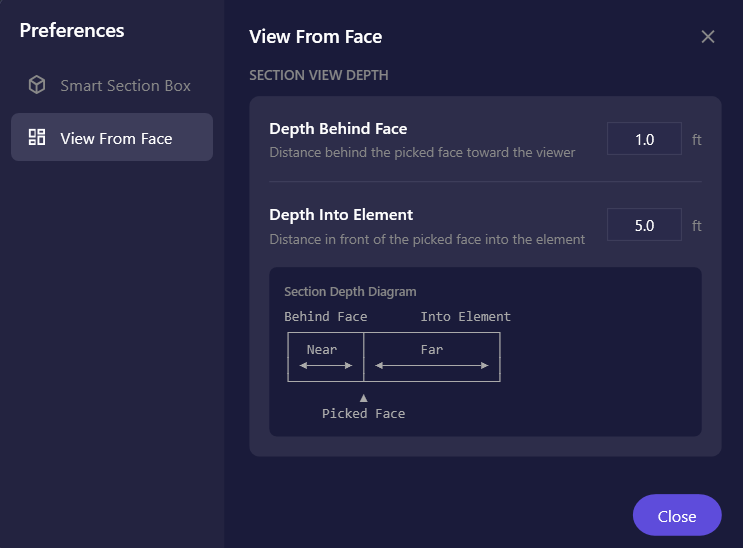Click the triangle marker above Picked Face
This screenshot has height=548, width=743.
[x=363, y=398]
